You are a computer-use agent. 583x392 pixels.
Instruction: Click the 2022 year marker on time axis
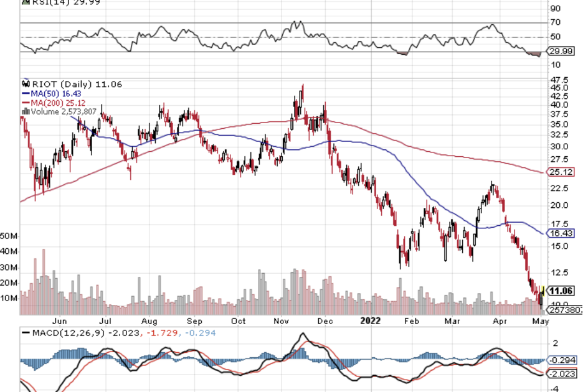click(x=371, y=322)
